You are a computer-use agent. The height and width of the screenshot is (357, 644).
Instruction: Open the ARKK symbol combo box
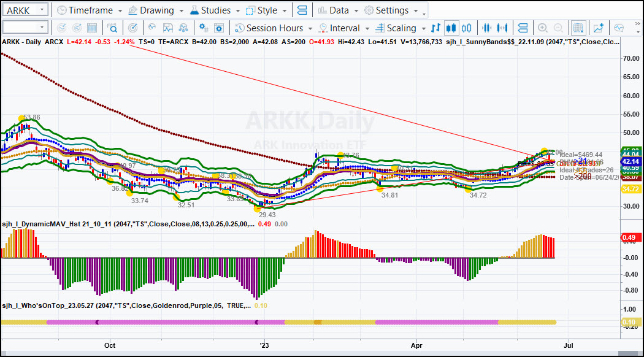pos(26,10)
